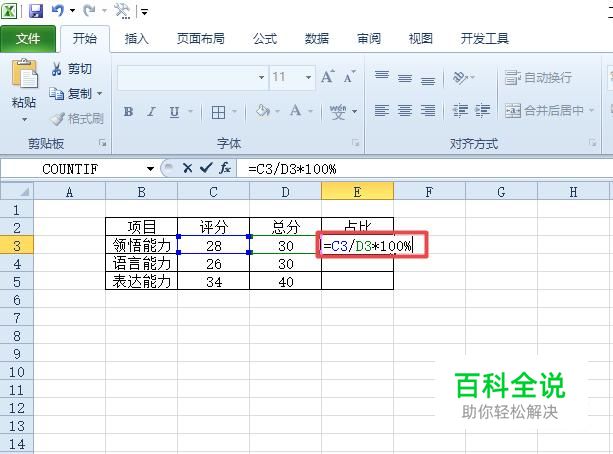The image size is (613, 454).
Task: Click the Save icon in quick access toolbar
Action: pos(36,11)
